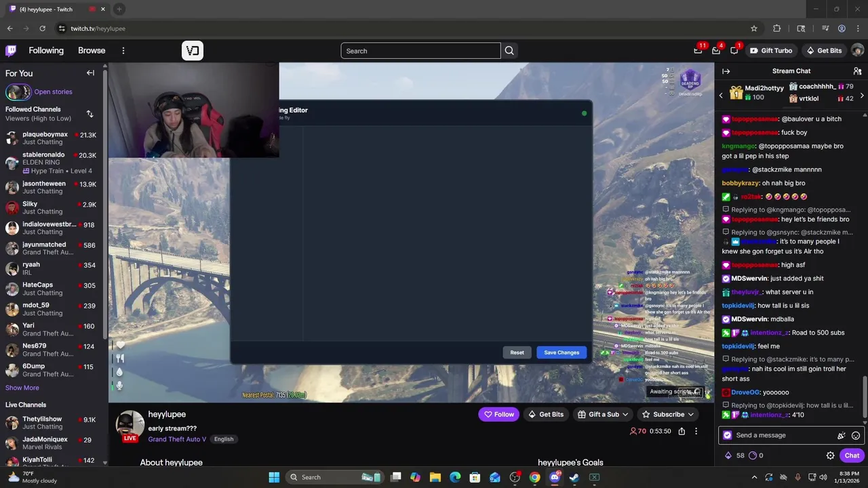Share the stream with the share icon
Image resolution: width=868 pixels, height=488 pixels.
pyautogui.click(x=682, y=431)
